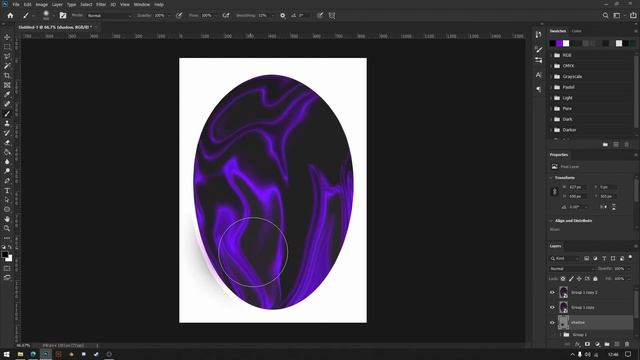Toggle the layer filter on/off switch
640x360 pixels.
(x=630, y=257)
